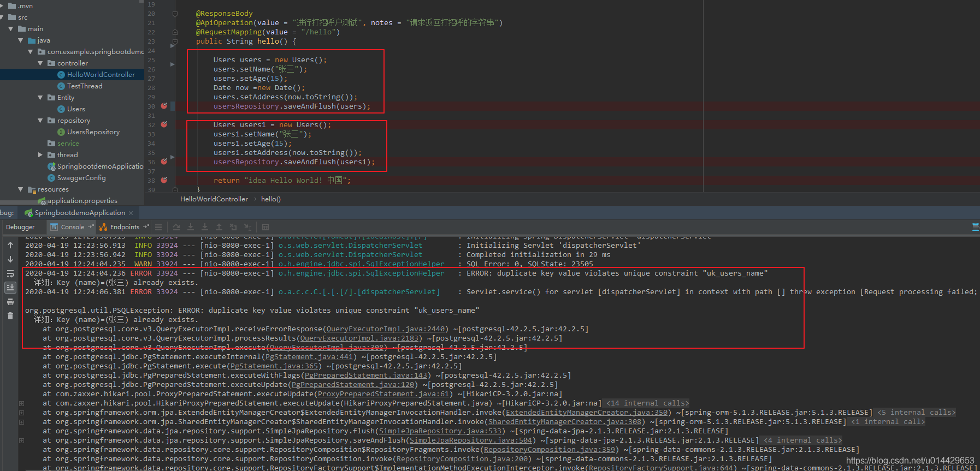Screen dimensions: 980x471
Task: Open the UsersRepository interface
Action: coord(88,132)
